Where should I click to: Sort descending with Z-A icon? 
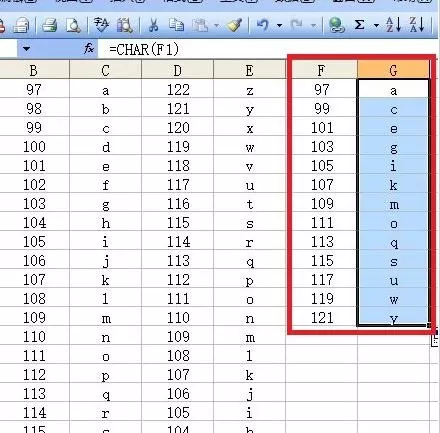tap(417, 25)
